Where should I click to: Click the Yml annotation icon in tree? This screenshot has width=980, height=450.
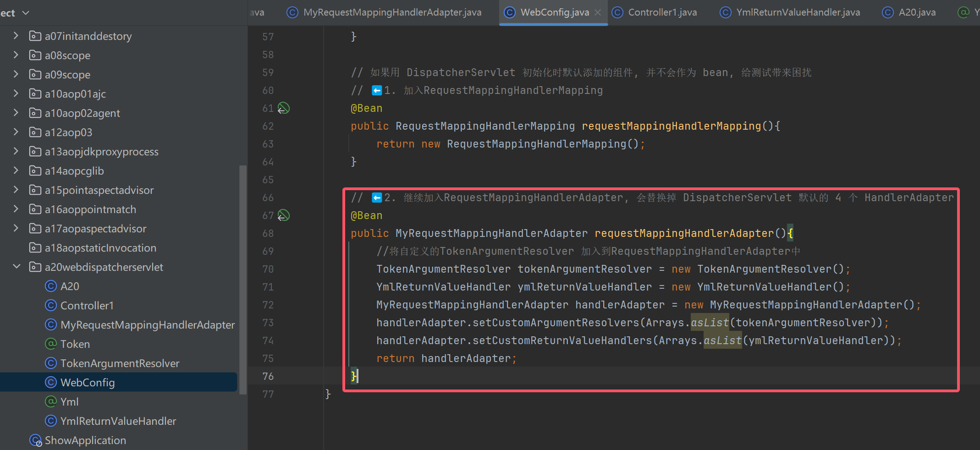coord(51,401)
